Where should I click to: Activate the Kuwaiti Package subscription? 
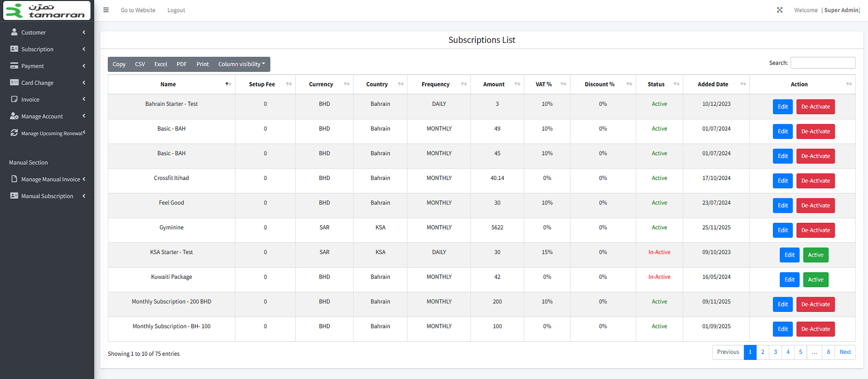[815, 279]
